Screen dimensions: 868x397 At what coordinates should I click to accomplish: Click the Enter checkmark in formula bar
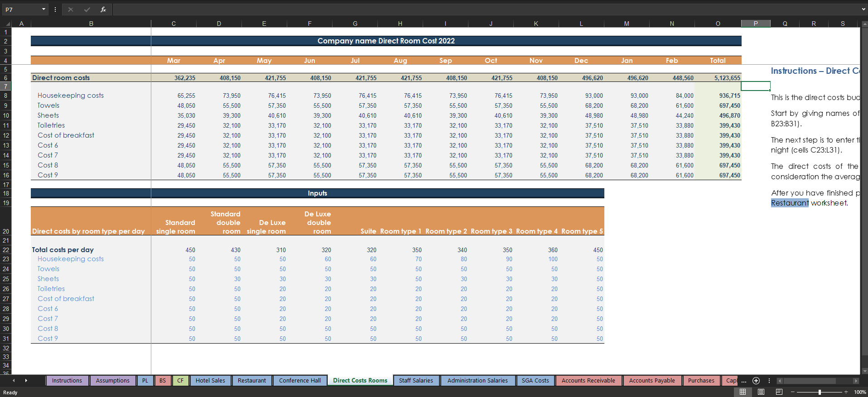coord(87,10)
